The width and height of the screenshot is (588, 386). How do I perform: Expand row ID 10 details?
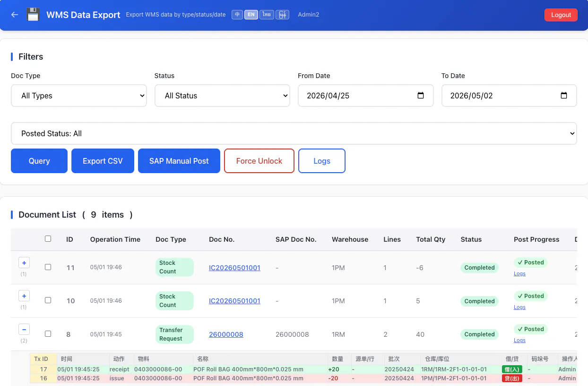coord(24,296)
